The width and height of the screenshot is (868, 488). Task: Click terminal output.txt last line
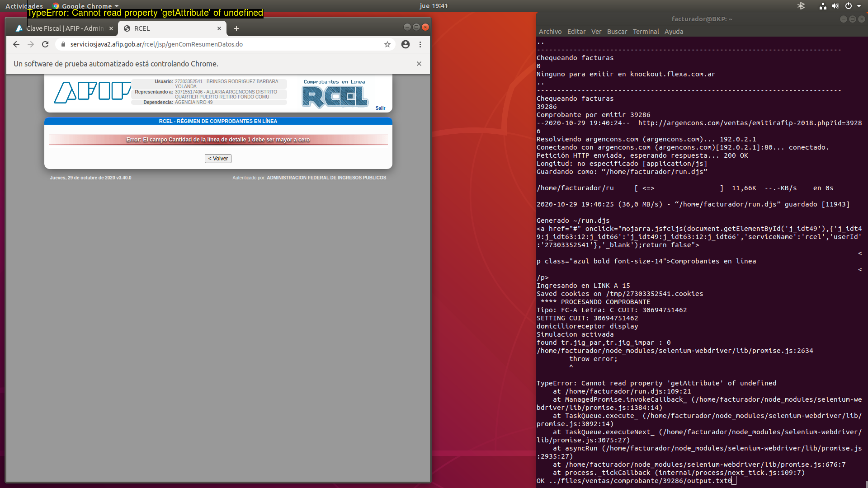(x=634, y=481)
